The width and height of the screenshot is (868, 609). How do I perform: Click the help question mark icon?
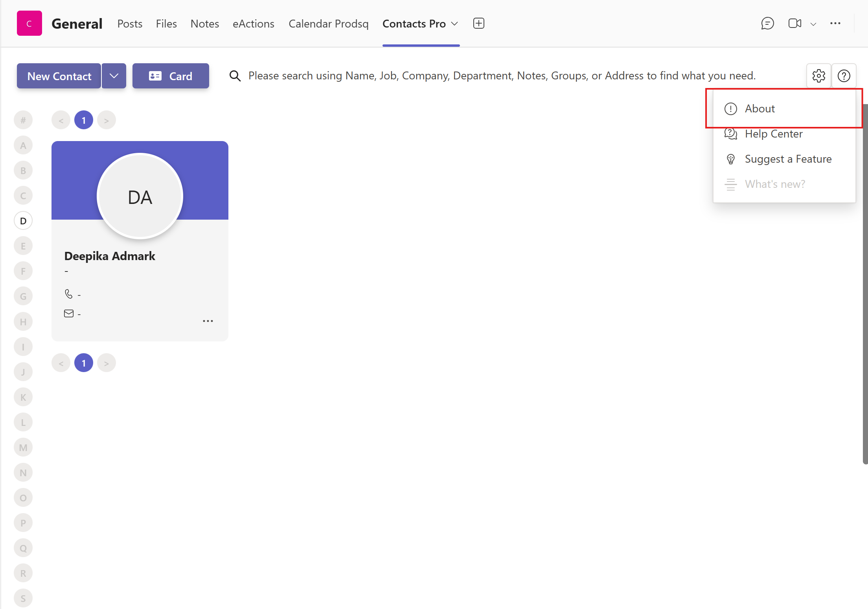(x=844, y=76)
